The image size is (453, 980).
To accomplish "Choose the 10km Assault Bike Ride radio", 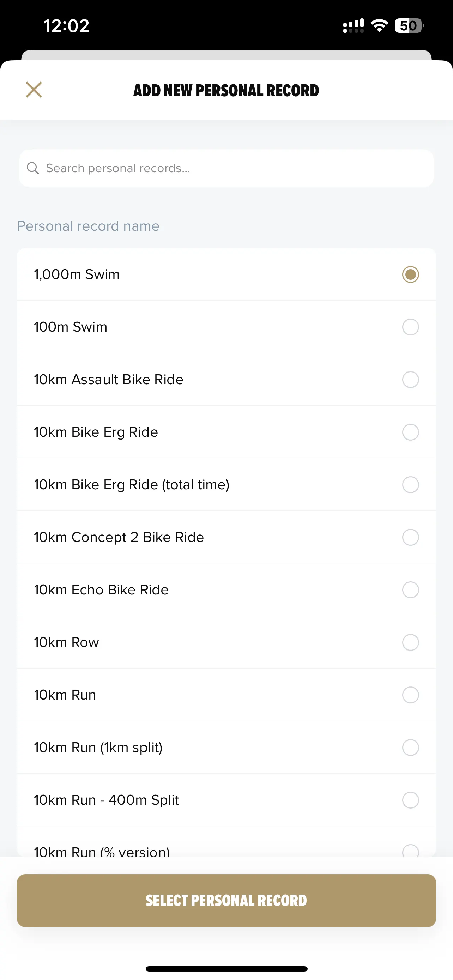I will (x=410, y=379).
